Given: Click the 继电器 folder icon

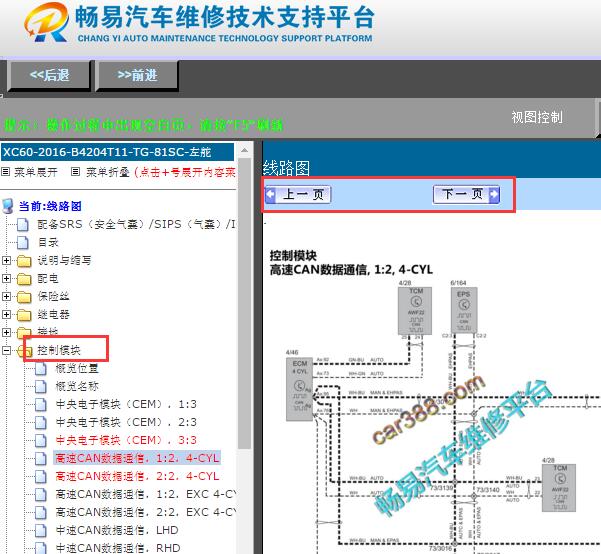Looking at the screenshot, I should tap(24, 315).
